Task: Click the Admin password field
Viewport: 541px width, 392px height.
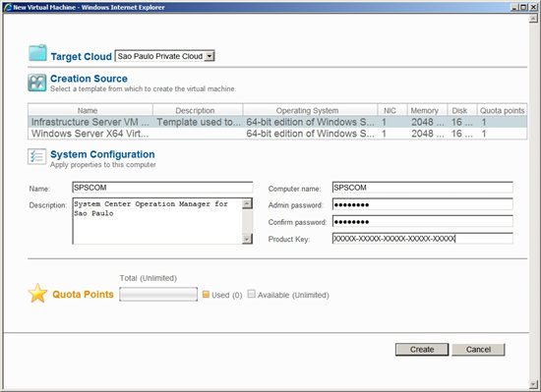Action: [423, 204]
